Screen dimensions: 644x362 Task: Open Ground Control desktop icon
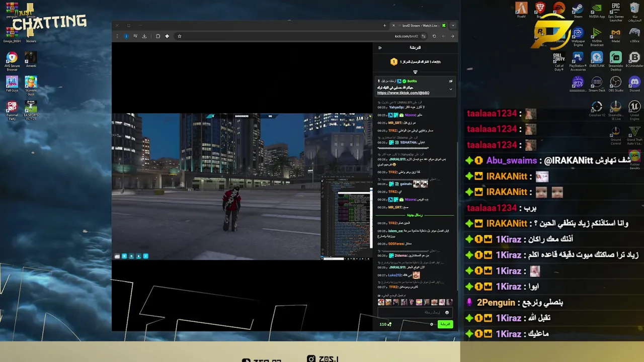(616, 135)
